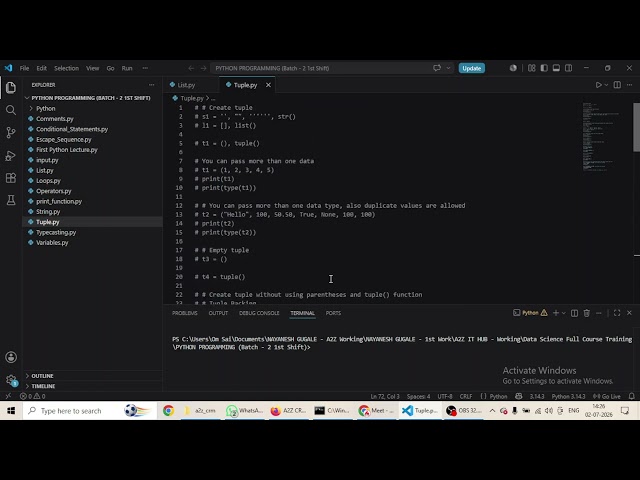The width and height of the screenshot is (640, 480).
Task: Click Ln 72, Col 3 cursor position
Action: (x=385, y=396)
